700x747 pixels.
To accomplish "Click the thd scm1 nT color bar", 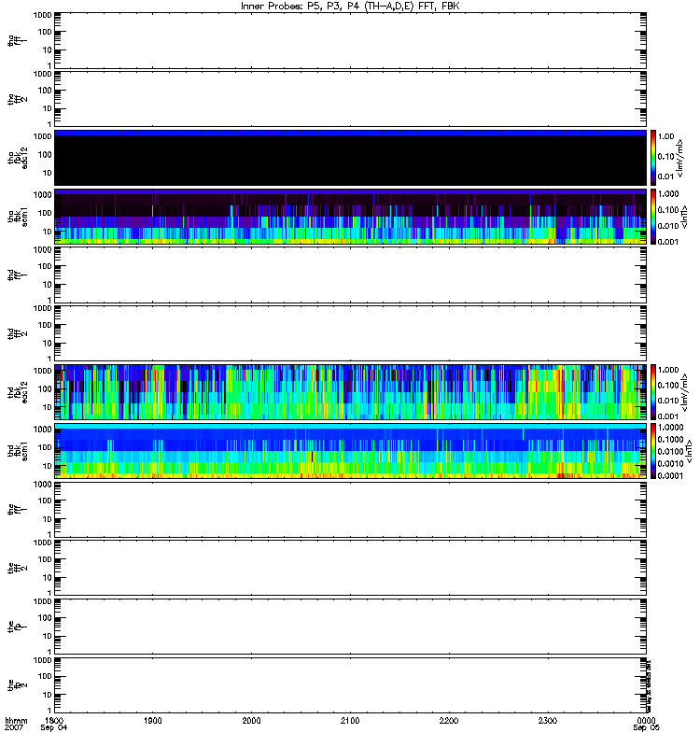I will 653,451.
